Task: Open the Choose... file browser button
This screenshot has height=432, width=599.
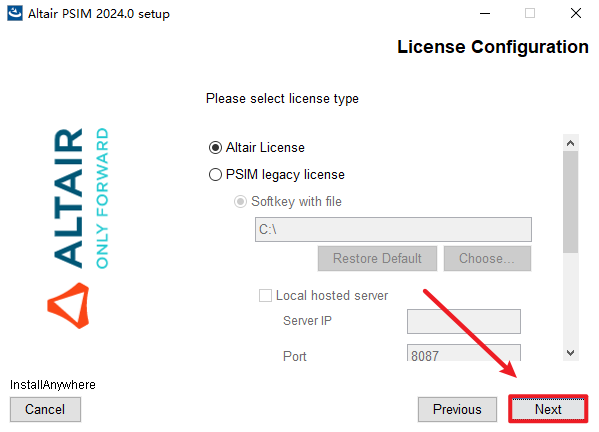Action: pos(487,259)
